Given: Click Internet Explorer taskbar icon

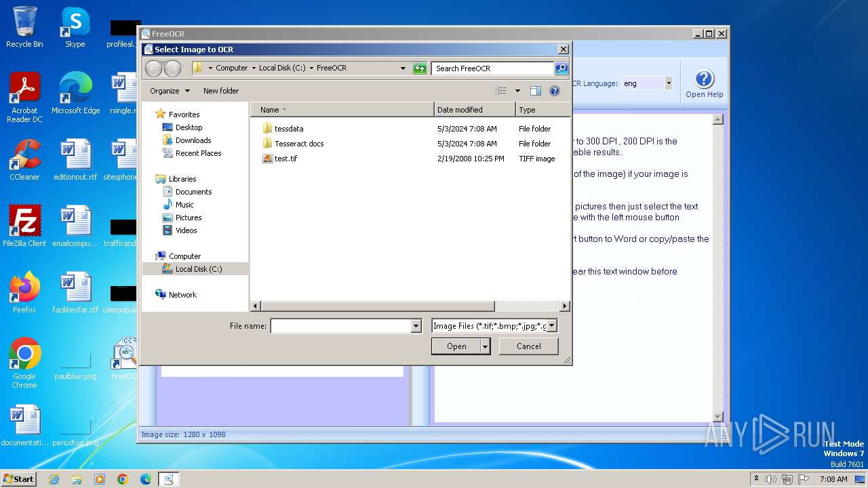Looking at the screenshot, I should click(x=54, y=479).
